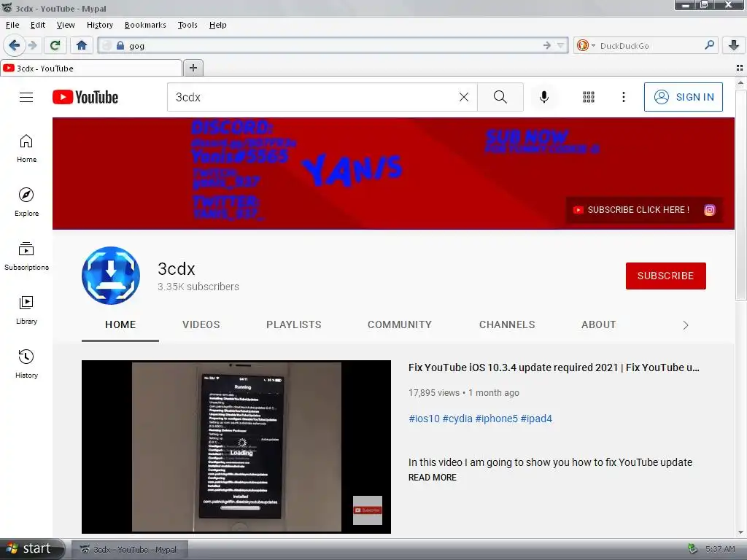
Task: Expand more channel tabs with the chevron
Action: point(686,325)
